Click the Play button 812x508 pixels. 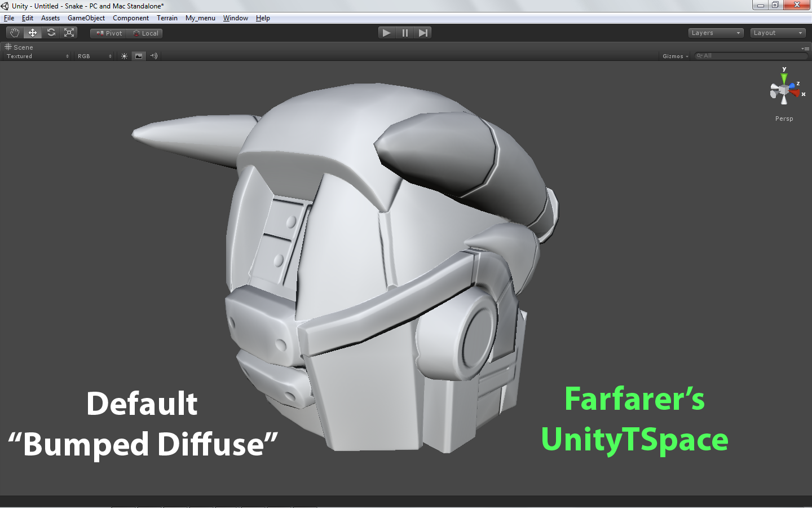coord(386,33)
